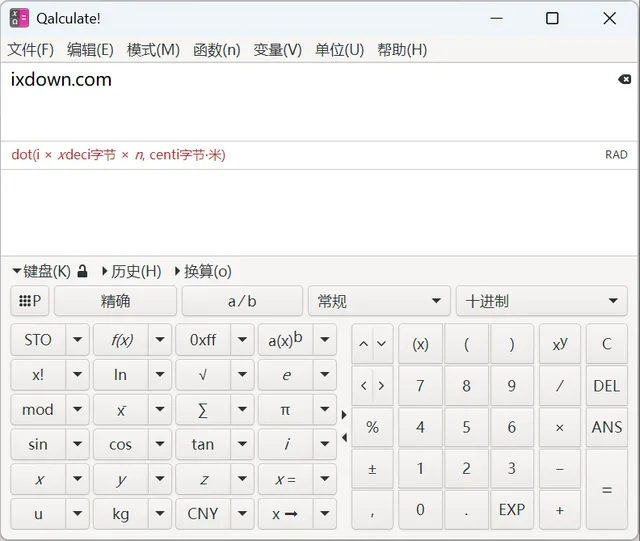The image size is (640, 541).
Task: Click the power x^y button
Action: 560,344
